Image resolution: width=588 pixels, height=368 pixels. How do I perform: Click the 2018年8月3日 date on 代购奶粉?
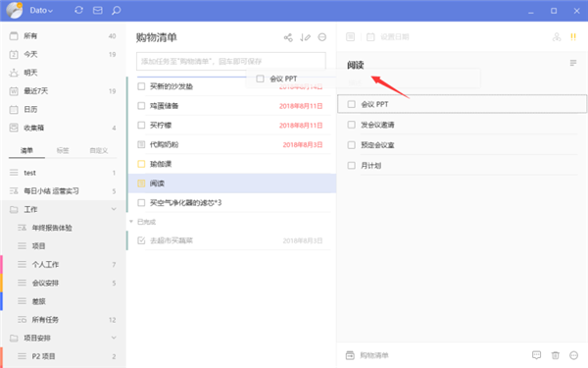tap(303, 144)
